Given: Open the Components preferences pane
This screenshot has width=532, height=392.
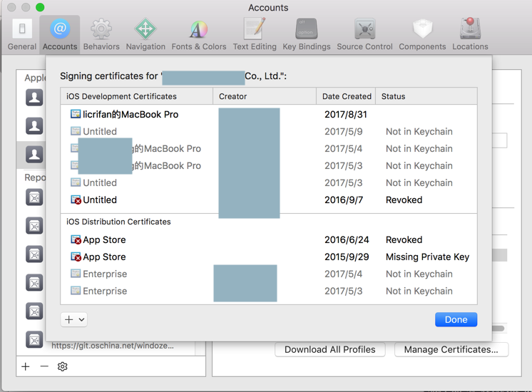Looking at the screenshot, I should [422, 34].
